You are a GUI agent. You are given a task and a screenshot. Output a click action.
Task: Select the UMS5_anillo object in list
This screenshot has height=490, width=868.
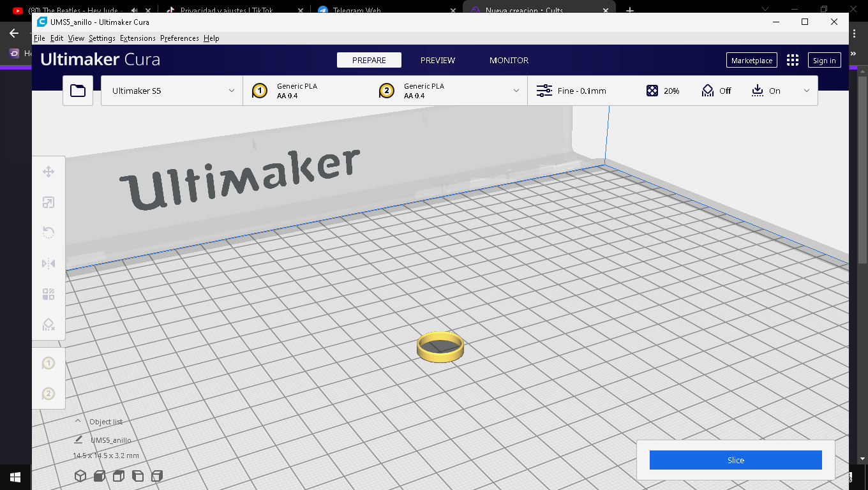tap(110, 440)
